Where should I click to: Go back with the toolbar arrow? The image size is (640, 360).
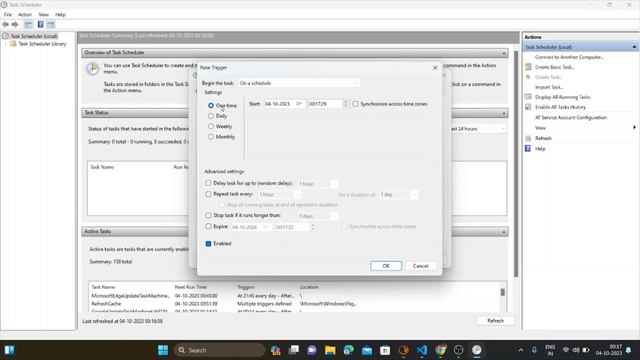tap(5, 24)
